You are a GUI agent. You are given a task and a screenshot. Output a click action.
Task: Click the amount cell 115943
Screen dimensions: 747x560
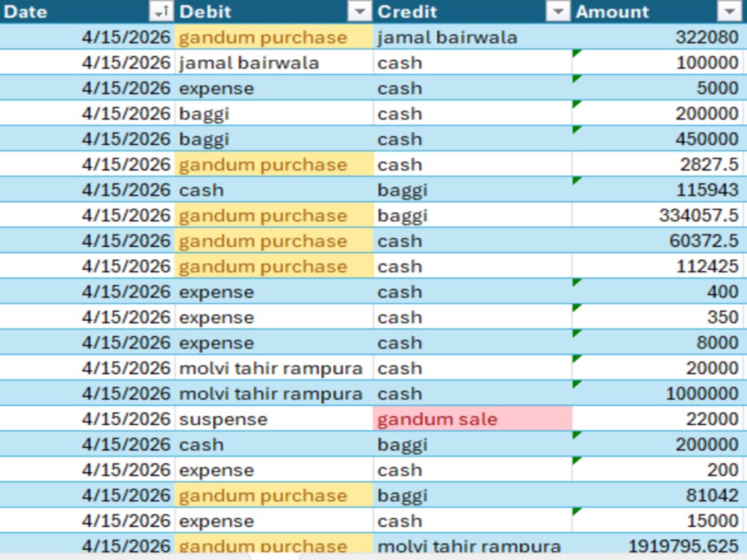click(658, 190)
